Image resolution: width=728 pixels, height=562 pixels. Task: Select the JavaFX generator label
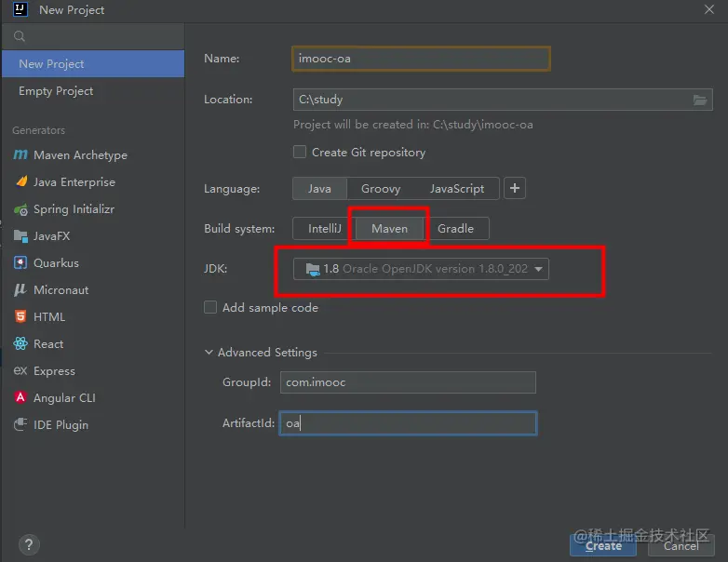coord(51,236)
